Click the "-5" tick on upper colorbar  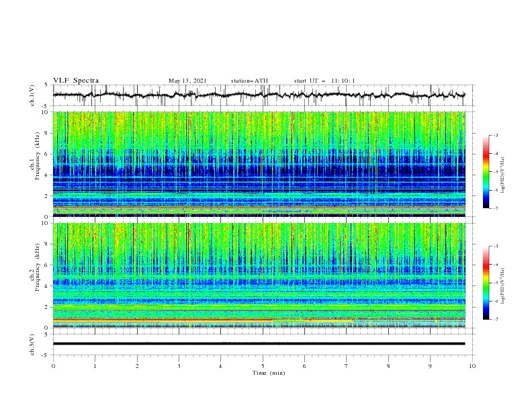(x=496, y=172)
